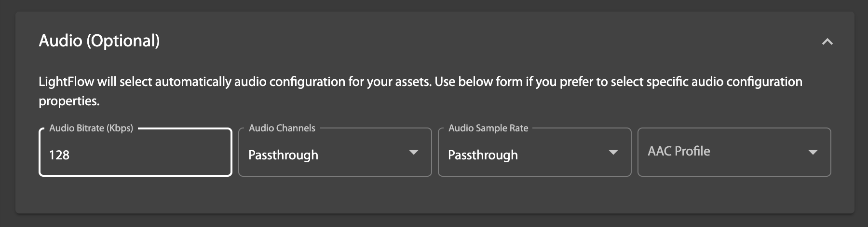Click the AAC Profile dropdown arrow icon
868x227 pixels.
813,153
